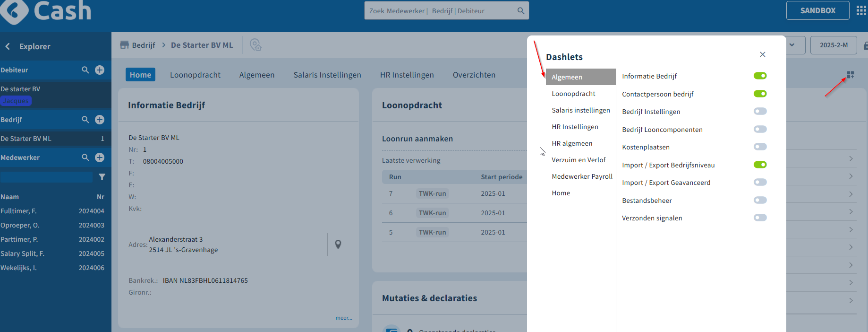The image size is (868, 332).
Task: Disable the Informatie Bedrijf dashlet toggle
Action: [x=760, y=76]
